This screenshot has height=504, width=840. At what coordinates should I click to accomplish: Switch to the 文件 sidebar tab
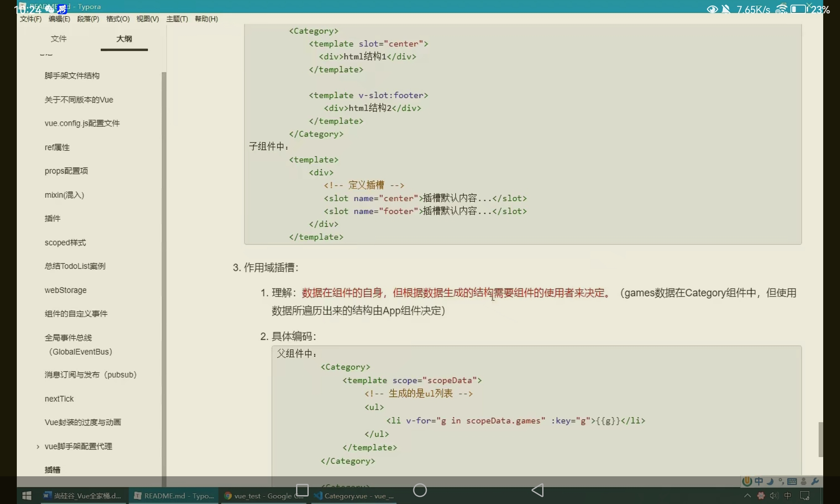[x=58, y=39]
